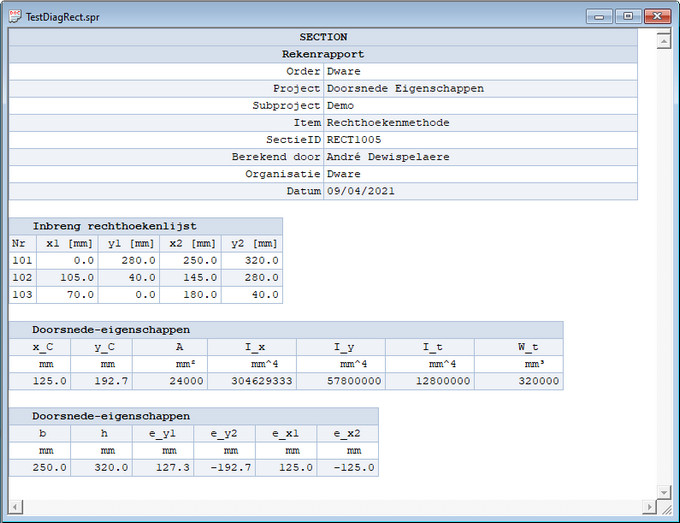Click the e_y1 value 127.3

(x=173, y=468)
